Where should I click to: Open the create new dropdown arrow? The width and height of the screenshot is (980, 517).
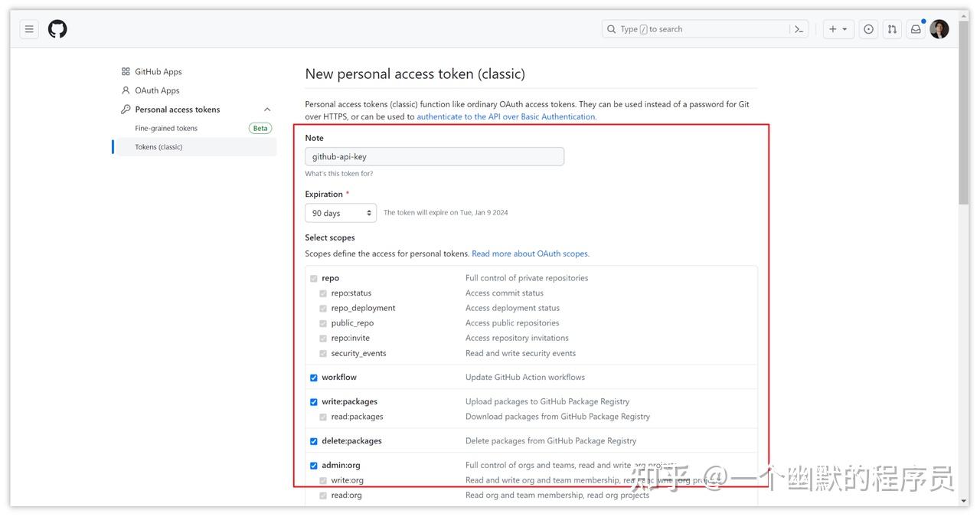[x=845, y=28]
